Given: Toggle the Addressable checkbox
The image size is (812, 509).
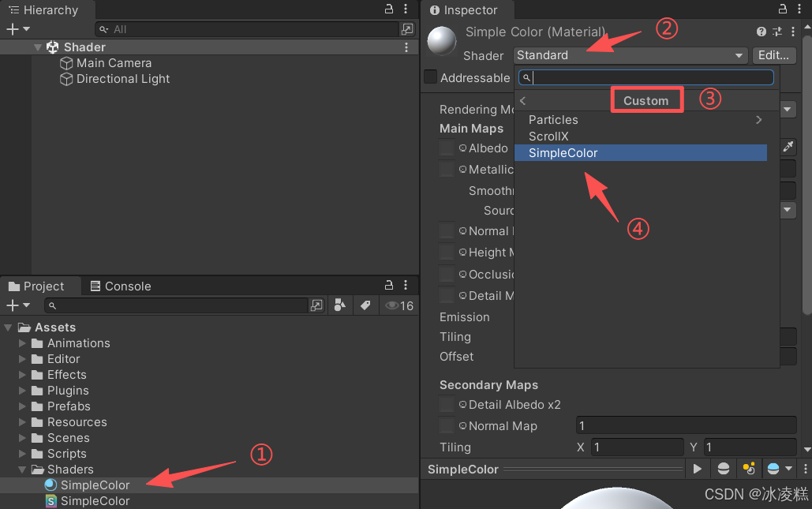Looking at the screenshot, I should pos(430,77).
